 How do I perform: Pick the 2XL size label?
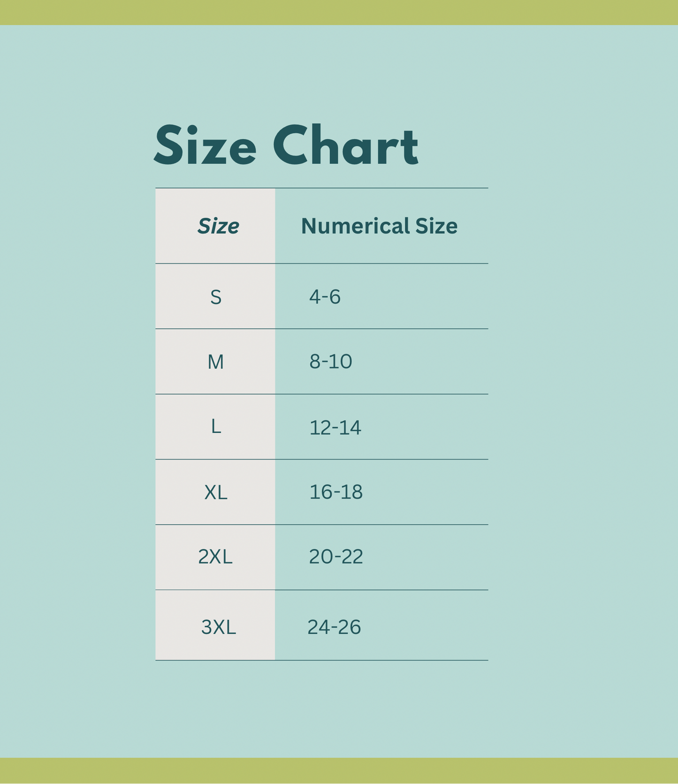tap(215, 557)
